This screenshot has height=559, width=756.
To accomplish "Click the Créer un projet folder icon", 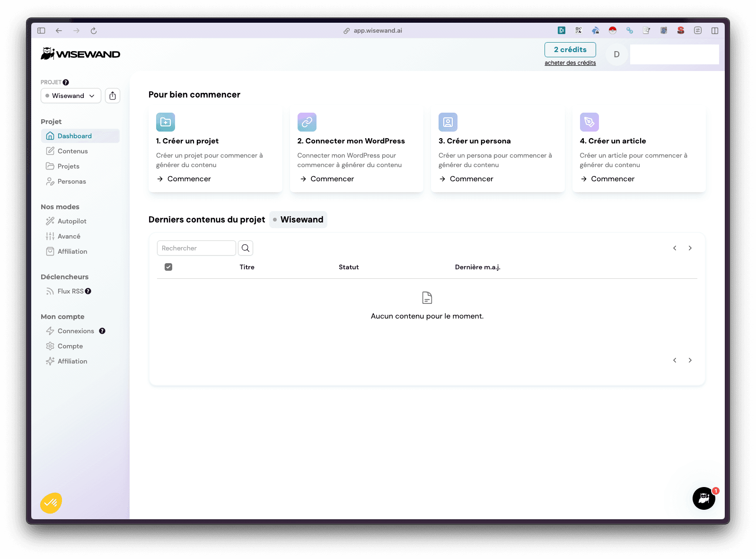I will point(166,122).
